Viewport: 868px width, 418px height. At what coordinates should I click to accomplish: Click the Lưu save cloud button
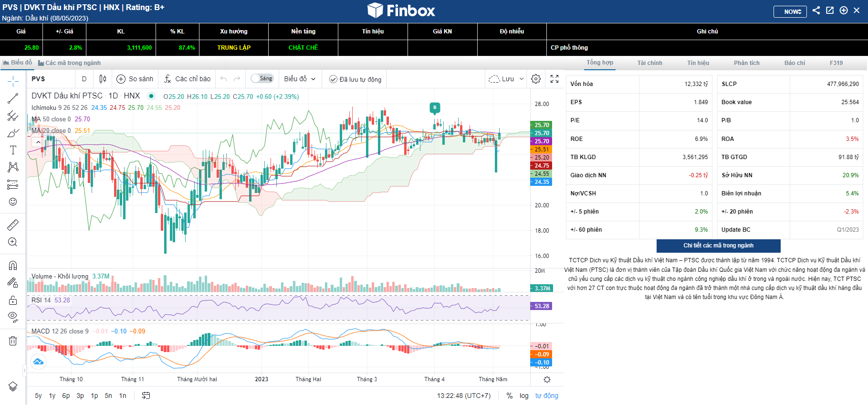click(501, 79)
